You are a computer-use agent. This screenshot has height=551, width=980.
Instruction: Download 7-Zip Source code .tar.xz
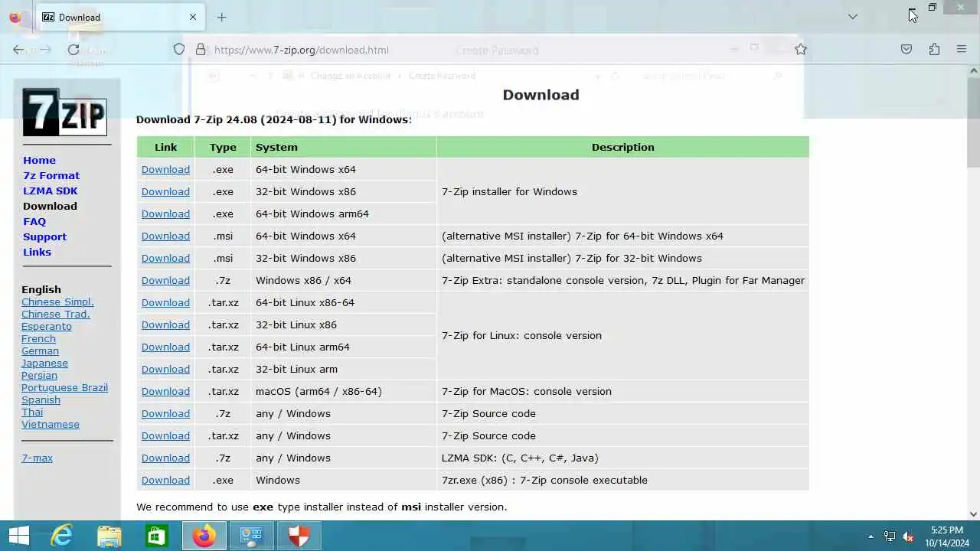165,435
